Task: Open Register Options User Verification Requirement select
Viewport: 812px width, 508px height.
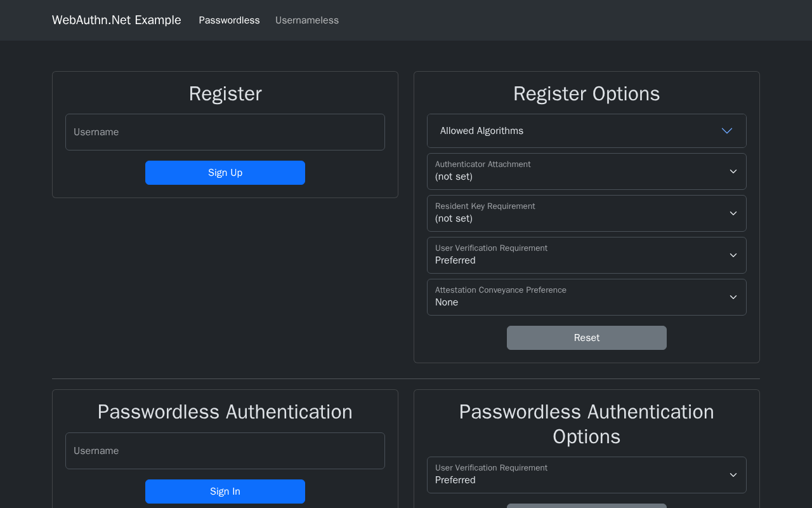Action: tap(571, 255)
